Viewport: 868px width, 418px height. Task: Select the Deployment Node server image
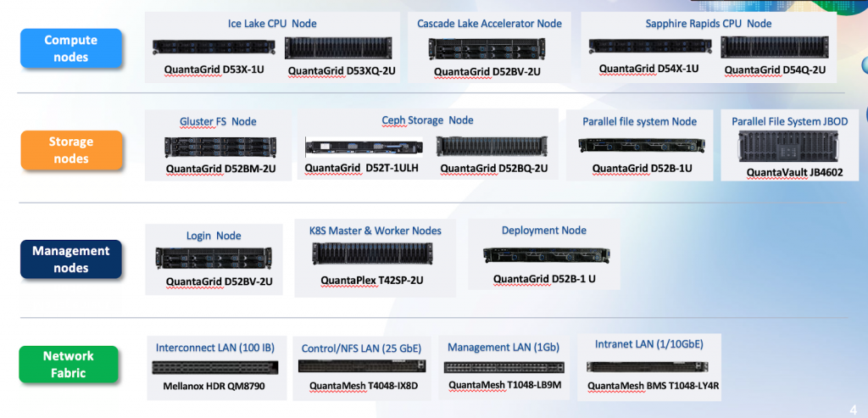(547, 255)
